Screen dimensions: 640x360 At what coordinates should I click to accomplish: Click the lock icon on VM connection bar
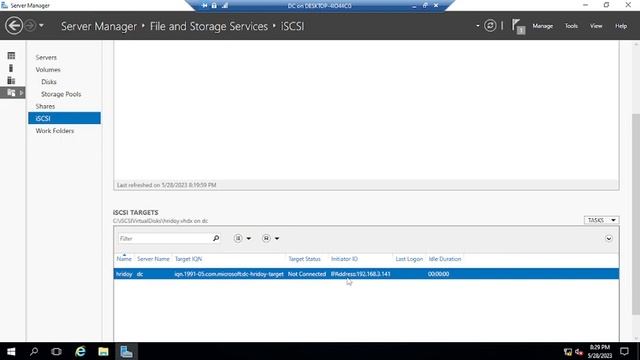coord(214,5)
